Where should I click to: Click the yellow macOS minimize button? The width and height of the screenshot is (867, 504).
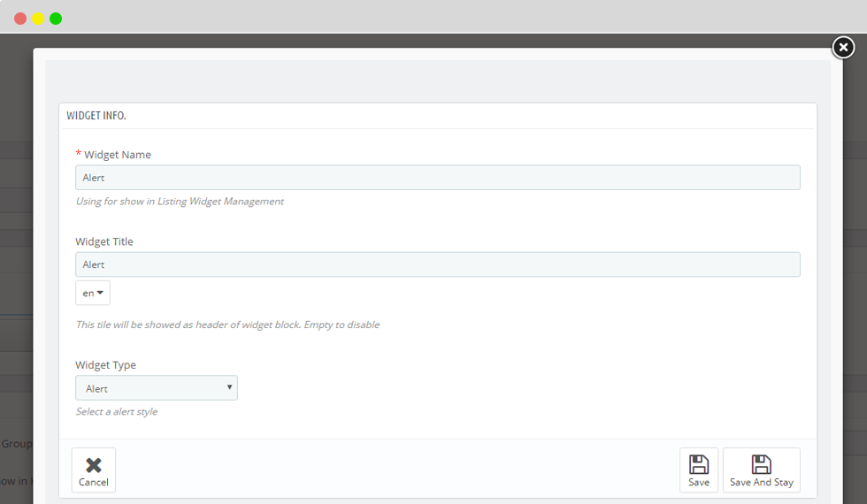coord(38,19)
